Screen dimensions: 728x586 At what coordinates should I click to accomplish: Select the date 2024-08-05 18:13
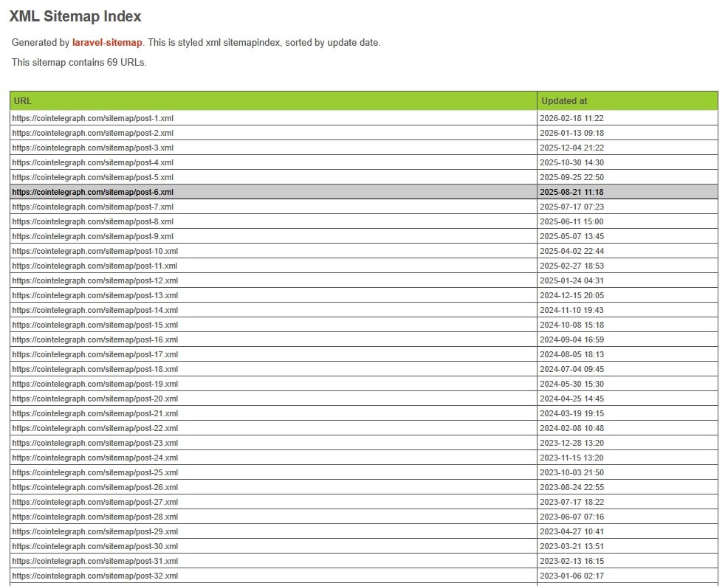(x=571, y=354)
